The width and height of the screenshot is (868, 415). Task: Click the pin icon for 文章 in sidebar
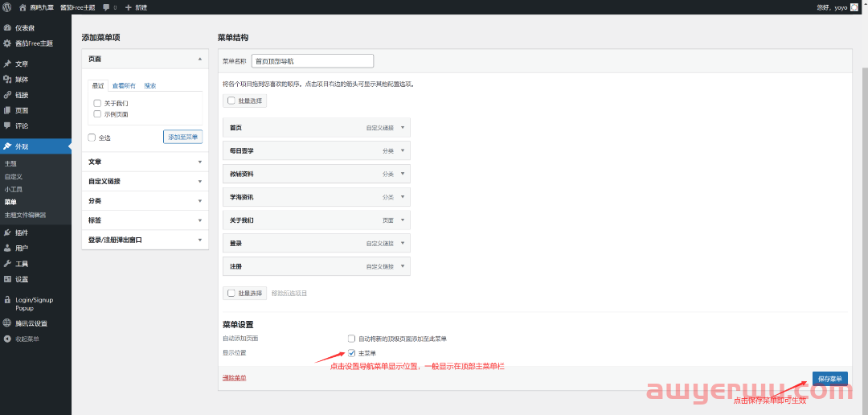coord(7,64)
